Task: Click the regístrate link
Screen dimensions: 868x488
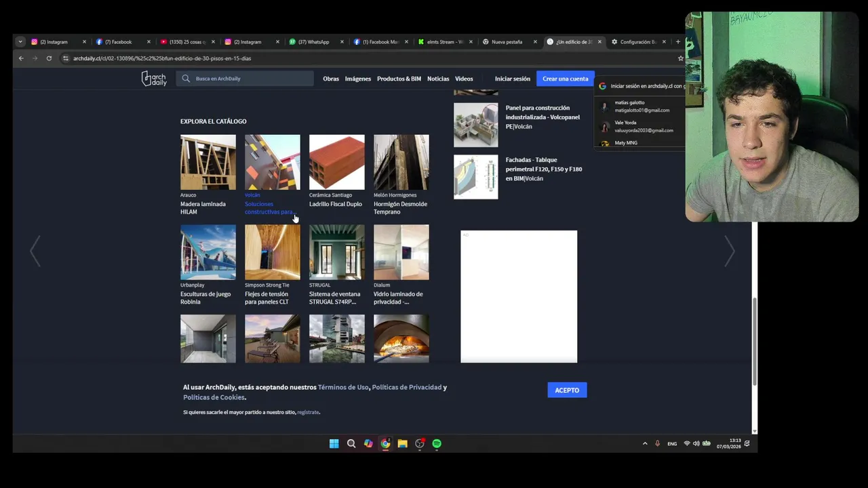Action: (x=308, y=412)
